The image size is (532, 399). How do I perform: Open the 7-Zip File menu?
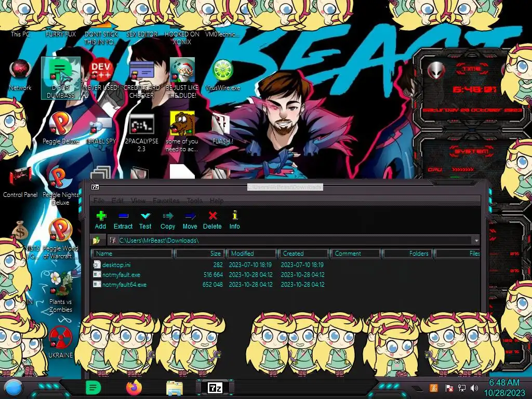[99, 201]
